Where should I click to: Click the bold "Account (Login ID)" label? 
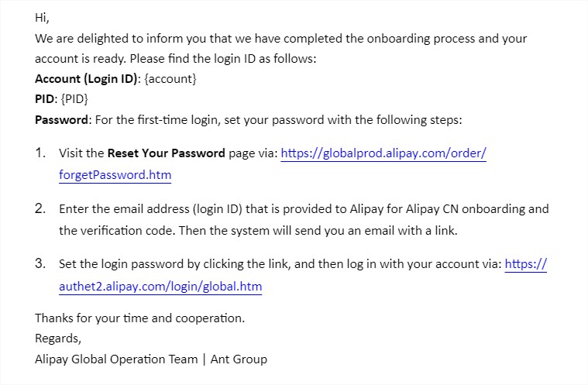coord(85,79)
